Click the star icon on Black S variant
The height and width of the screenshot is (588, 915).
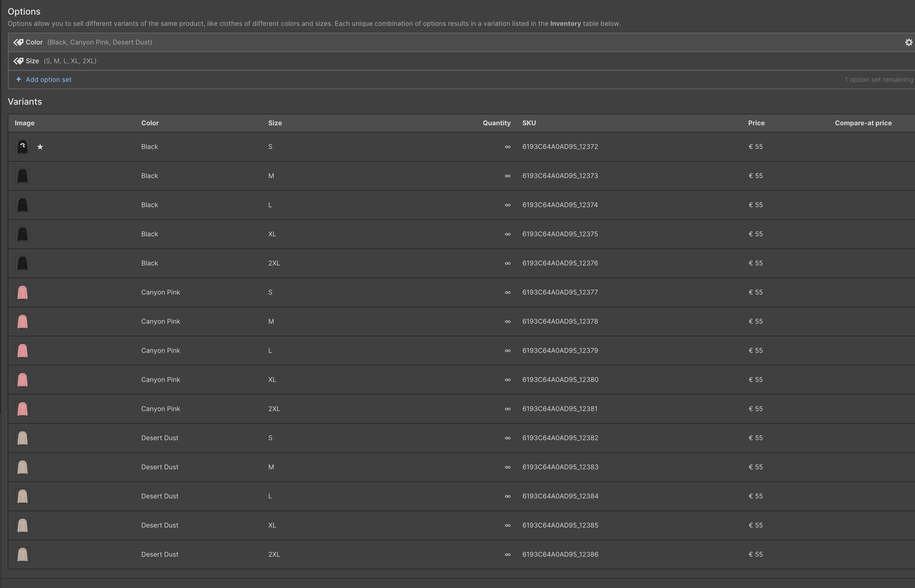tap(40, 147)
